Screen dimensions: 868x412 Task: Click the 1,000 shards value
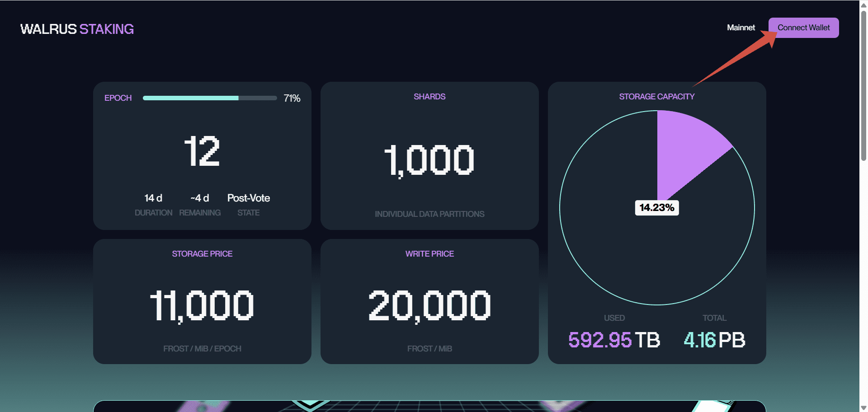pos(429,160)
